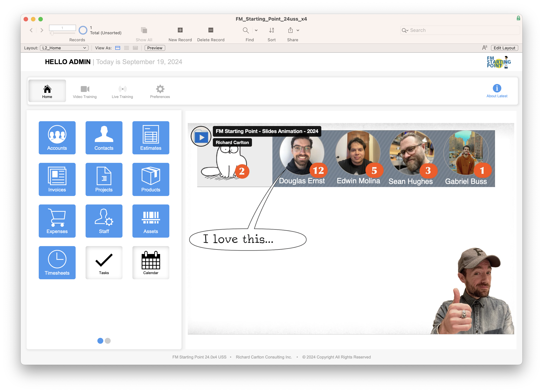Open the Estimates module tile
Viewport: 543px width, 392px height.
point(151,138)
